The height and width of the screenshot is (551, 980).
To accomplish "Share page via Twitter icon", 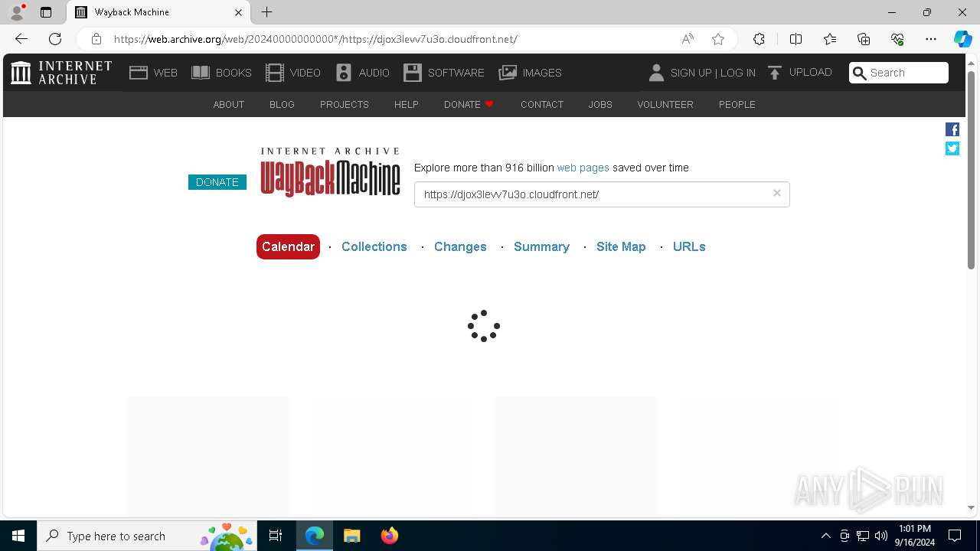I will (952, 148).
